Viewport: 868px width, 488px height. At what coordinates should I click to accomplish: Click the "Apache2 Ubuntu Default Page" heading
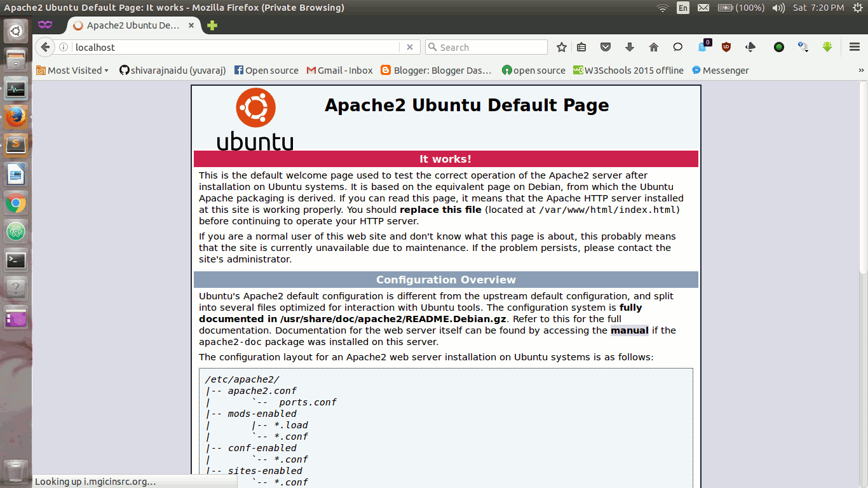pos(467,105)
